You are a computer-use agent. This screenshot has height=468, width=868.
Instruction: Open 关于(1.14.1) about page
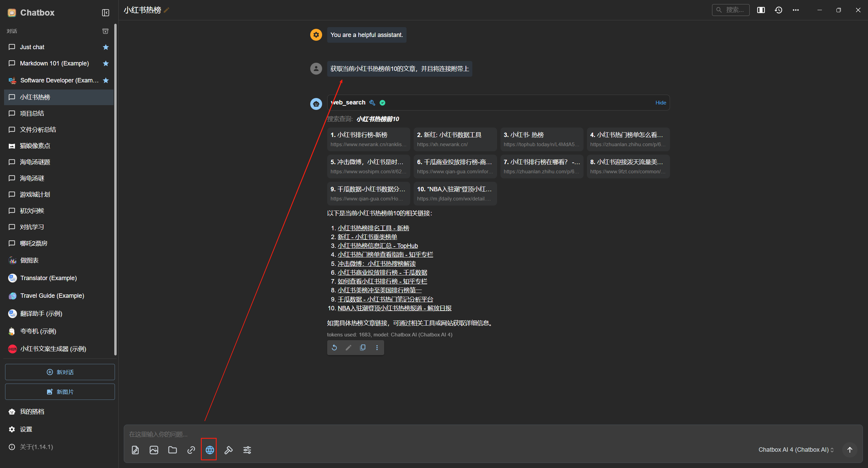[x=59, y=447]
